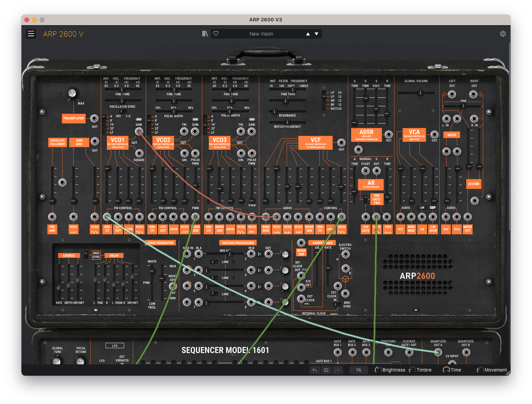Collapse the speaker panel using bottom arrow
This screenshot has height=404, width=532.
417,310
